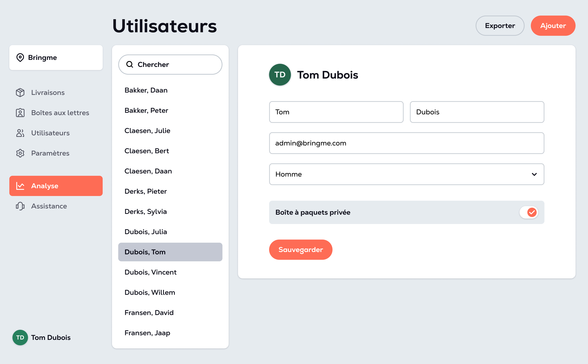
Task: Click the Livraisons package icon
Action: pos(20,92)
